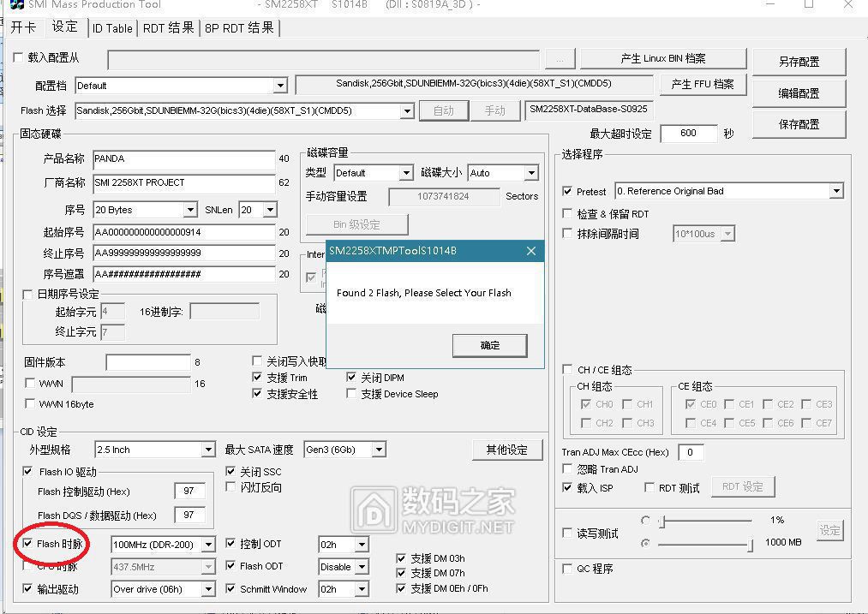868x614 pixels.
Task: Click the 厂商名称 field SMI 2258XT PROJECT
Action: pyautogui.click(x=183, y=182)
